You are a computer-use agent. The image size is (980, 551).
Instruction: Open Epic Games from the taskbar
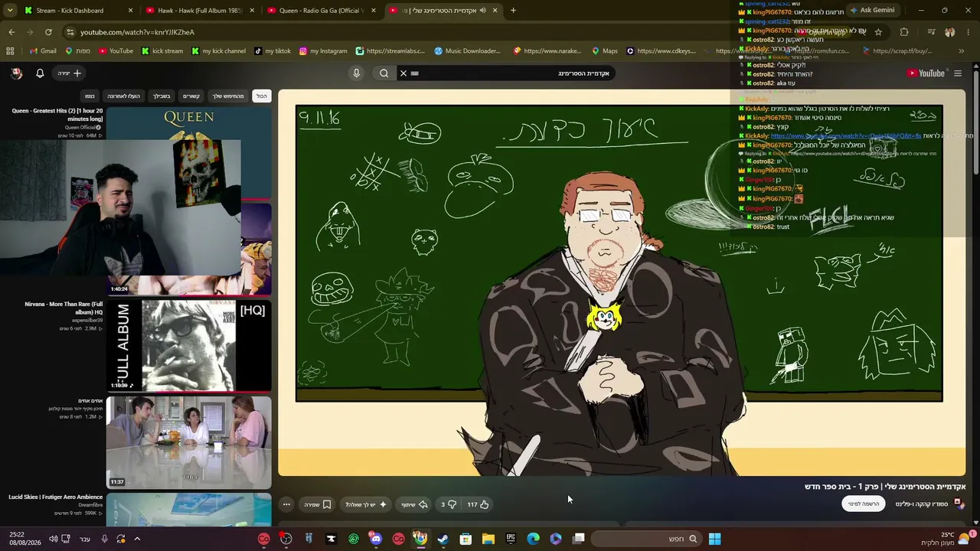[x=511, y=539]
